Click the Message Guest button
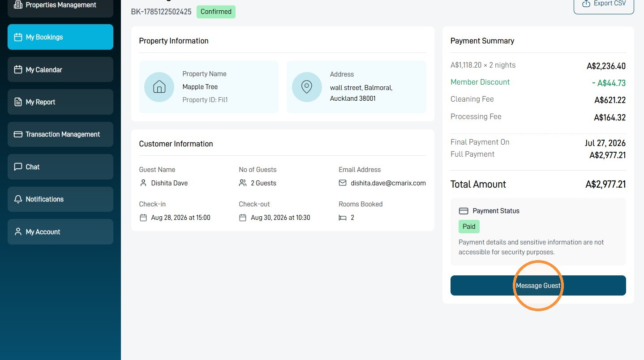This screenshot has width=644, height=360. (x=538, y=285)
